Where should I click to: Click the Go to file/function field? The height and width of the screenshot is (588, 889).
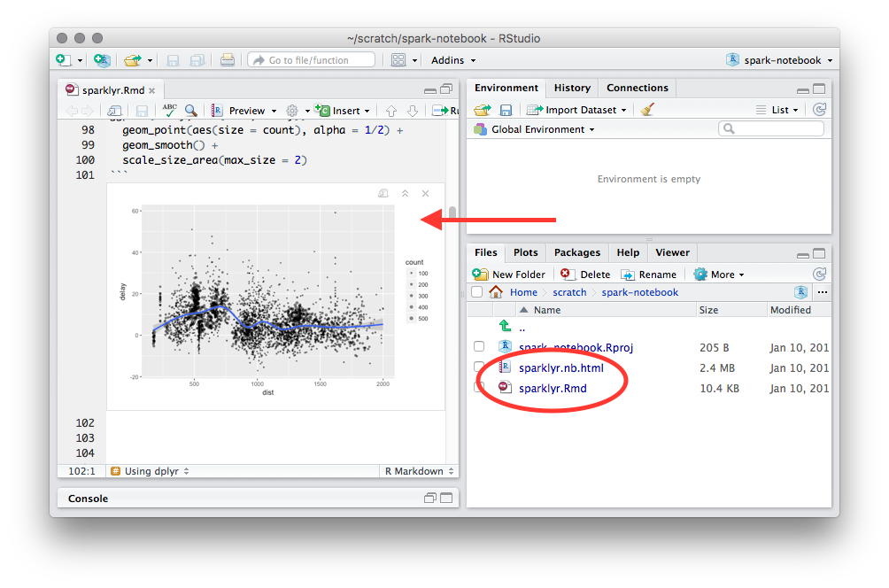tap(310, 60)
